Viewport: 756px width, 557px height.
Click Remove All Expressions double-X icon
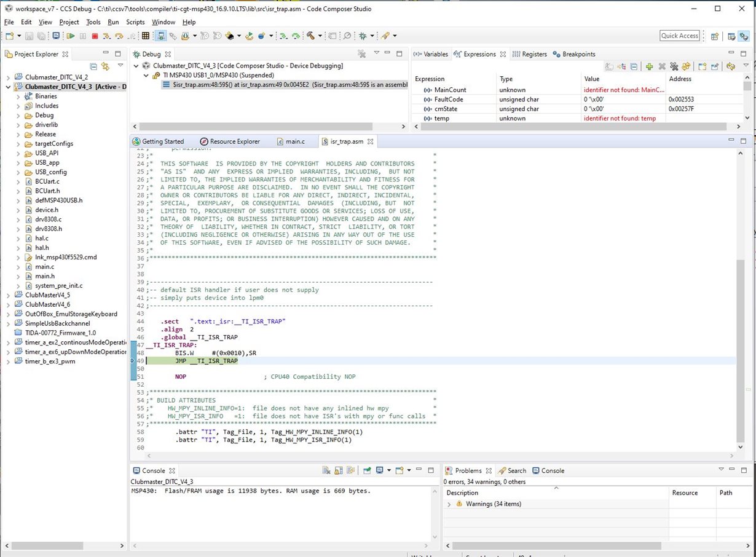(674, 66)
